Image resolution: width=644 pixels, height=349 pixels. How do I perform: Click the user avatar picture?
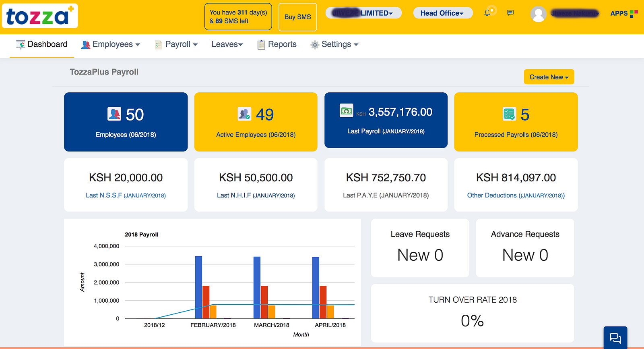539,14
